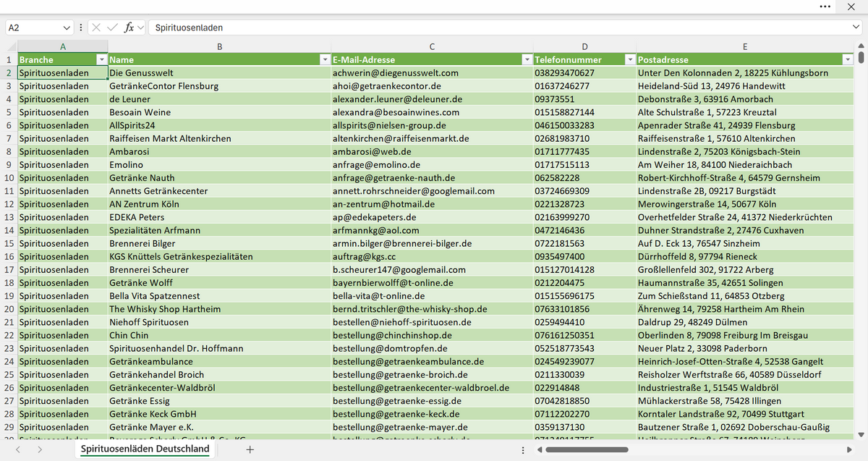Select cell annett.rohrschneider@googlemail.com
The image size is (868, 461).
(432, 190)
